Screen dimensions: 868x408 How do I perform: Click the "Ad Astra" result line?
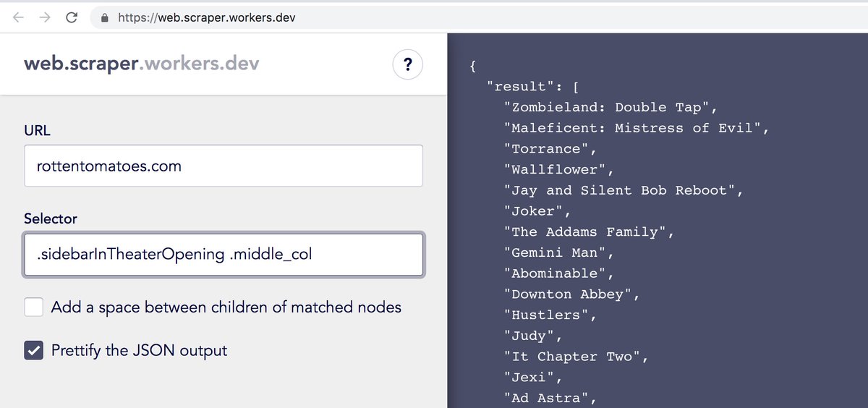coord(550,398)
